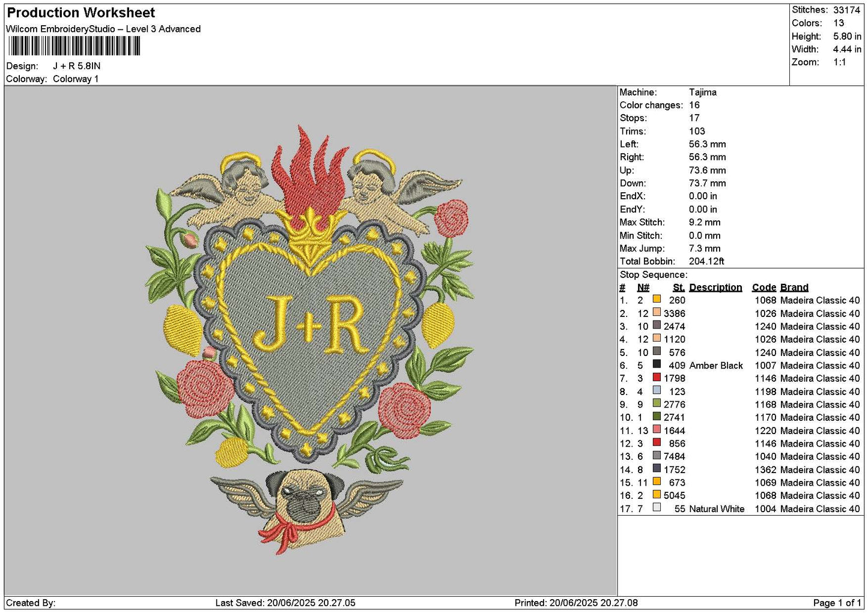Click the 'Colorway 1' value
Viewport: 868px width, 613px height.
[76, 79]
